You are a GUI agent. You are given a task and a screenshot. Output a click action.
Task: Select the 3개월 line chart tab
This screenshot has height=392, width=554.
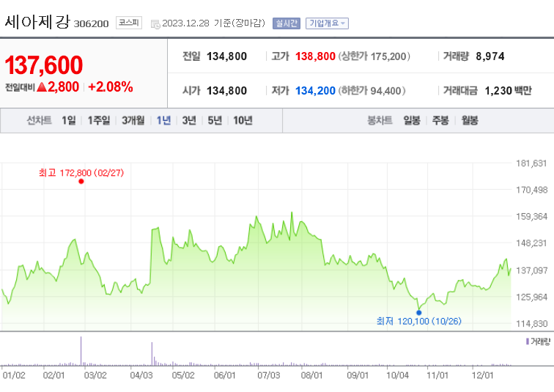pyautogui.click(x=133, y=120)
